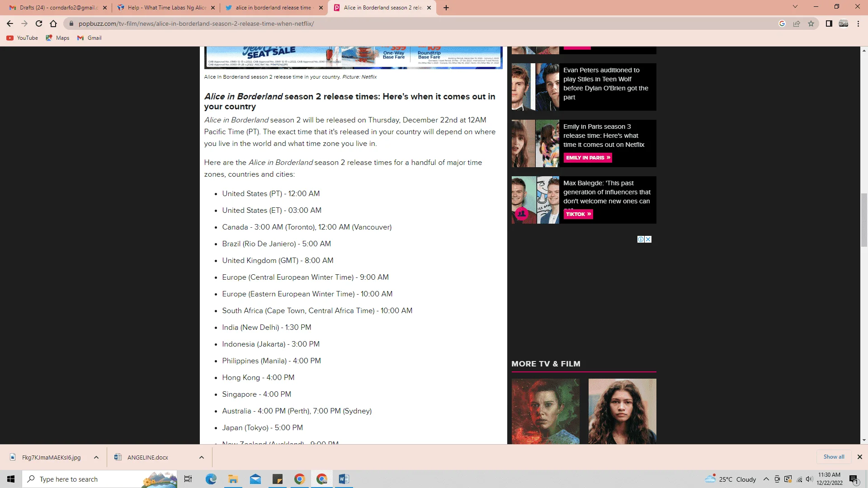Screen dimensions: 868x488
Task: Click scrollbar down arrow
Action: point(864,440)
